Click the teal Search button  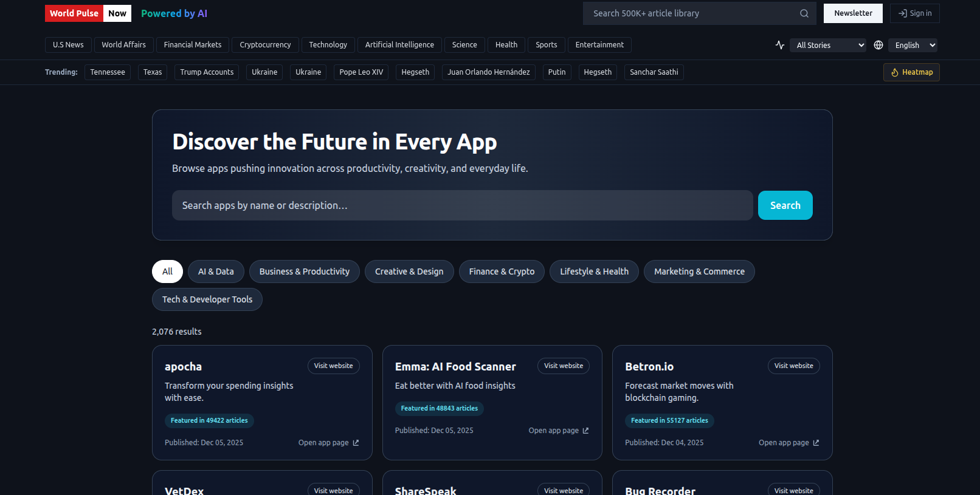[785, 205]
